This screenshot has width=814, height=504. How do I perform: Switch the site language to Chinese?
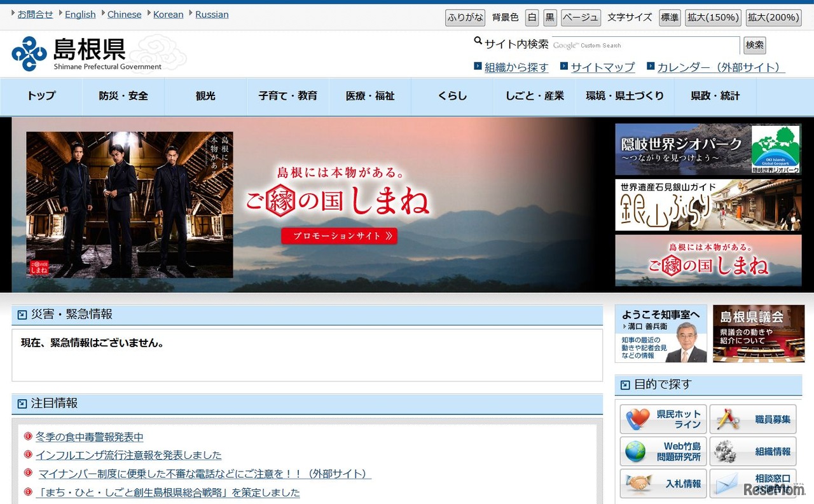[125, 14]
